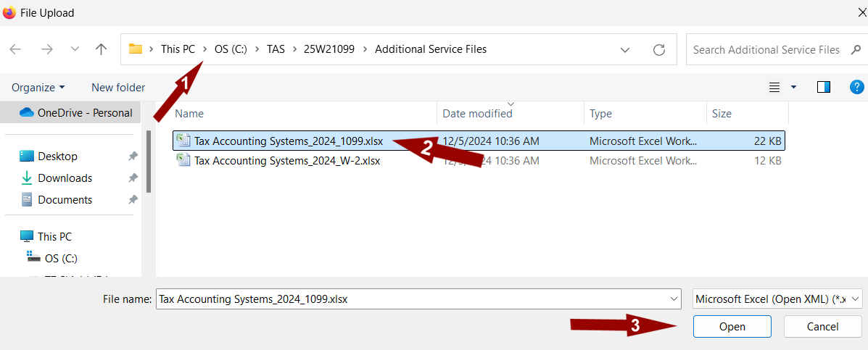Click the Cancel button
Image resolution: width=868 pixels, height=350 pixels.
click(x=822, y=326)
